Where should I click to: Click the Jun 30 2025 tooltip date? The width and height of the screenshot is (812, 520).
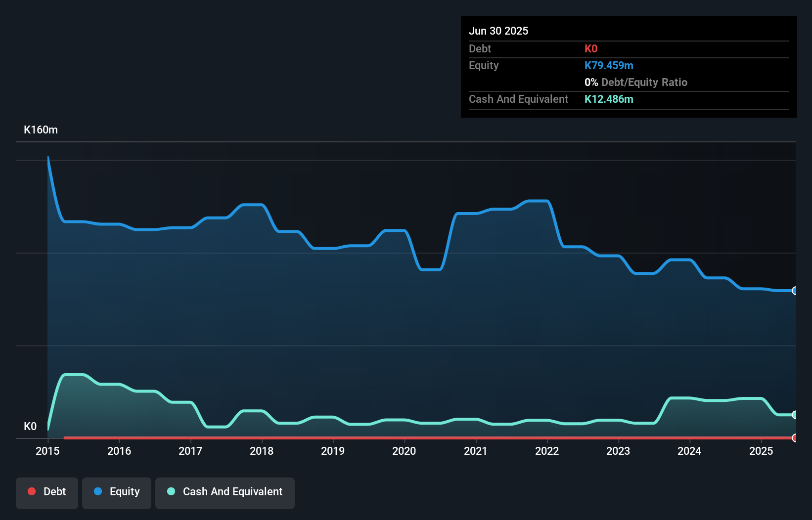click(x=498, y=31)
